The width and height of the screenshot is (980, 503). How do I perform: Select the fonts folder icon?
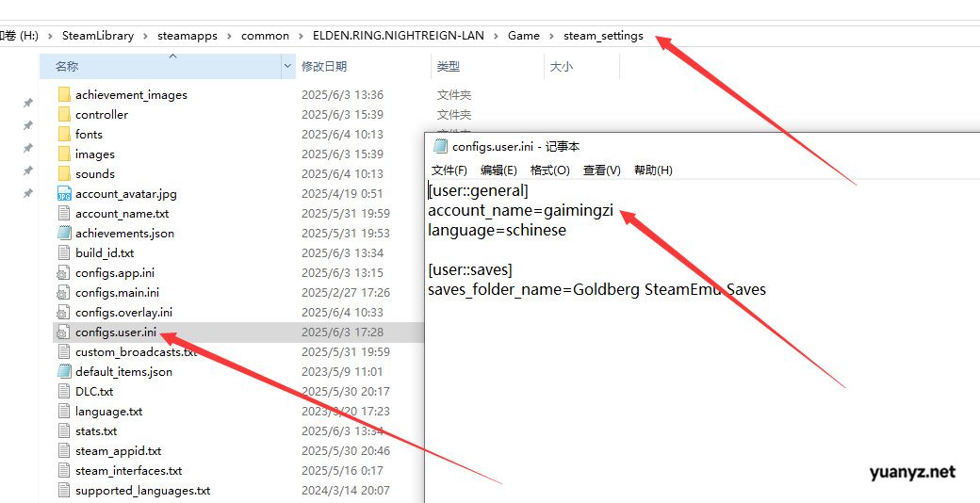64,134
